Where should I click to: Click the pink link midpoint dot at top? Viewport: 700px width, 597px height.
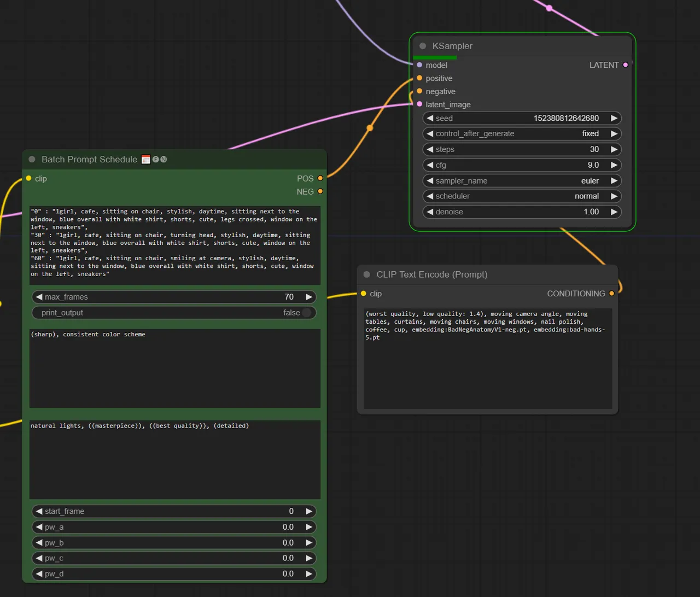pyautogui.click(x=549, y=8)
